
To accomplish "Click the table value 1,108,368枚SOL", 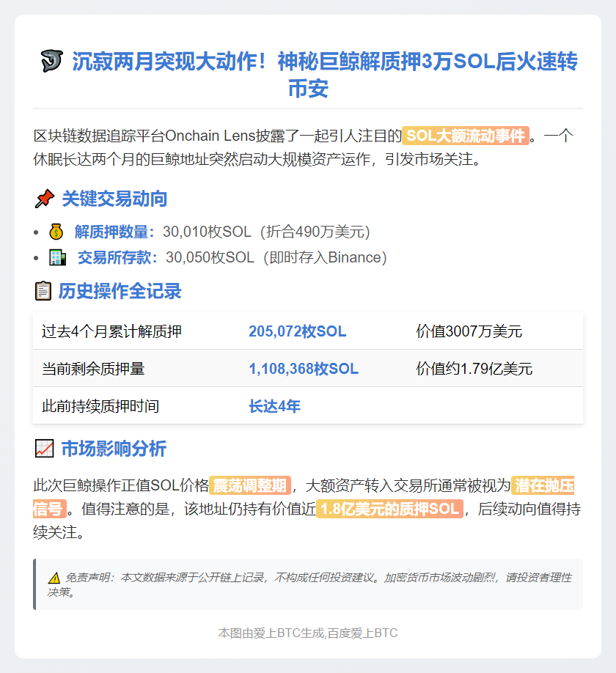I will pyautogui.click(x=304, y=369).
